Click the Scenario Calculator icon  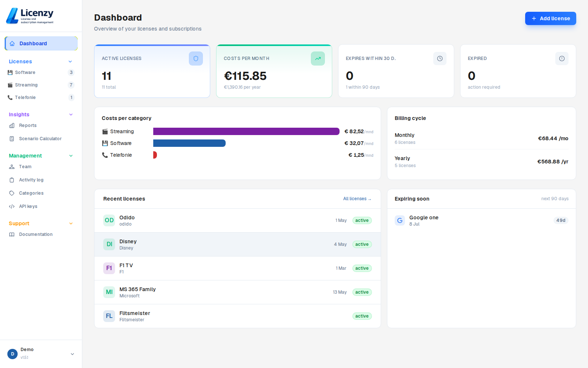coord(12,139)
